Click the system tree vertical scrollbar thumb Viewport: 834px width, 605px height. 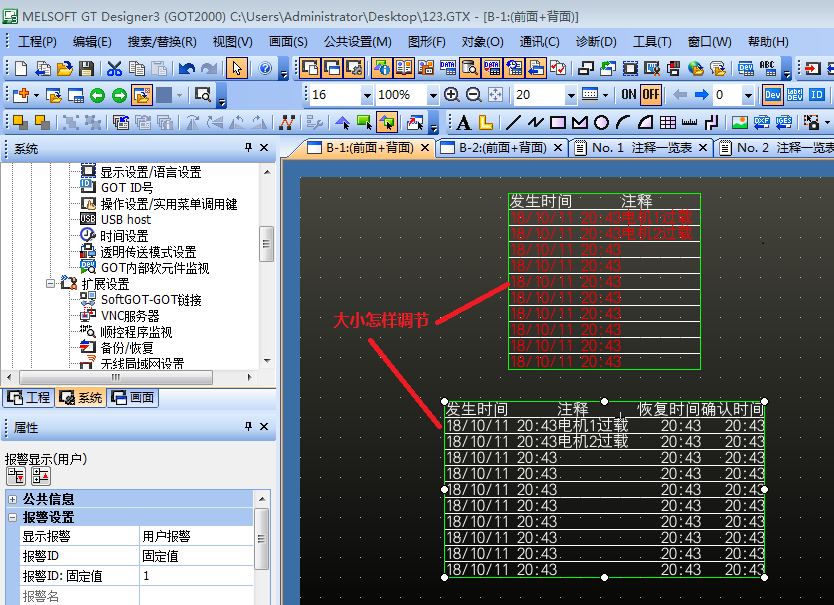pyautogui.click(x=266, y=242)
